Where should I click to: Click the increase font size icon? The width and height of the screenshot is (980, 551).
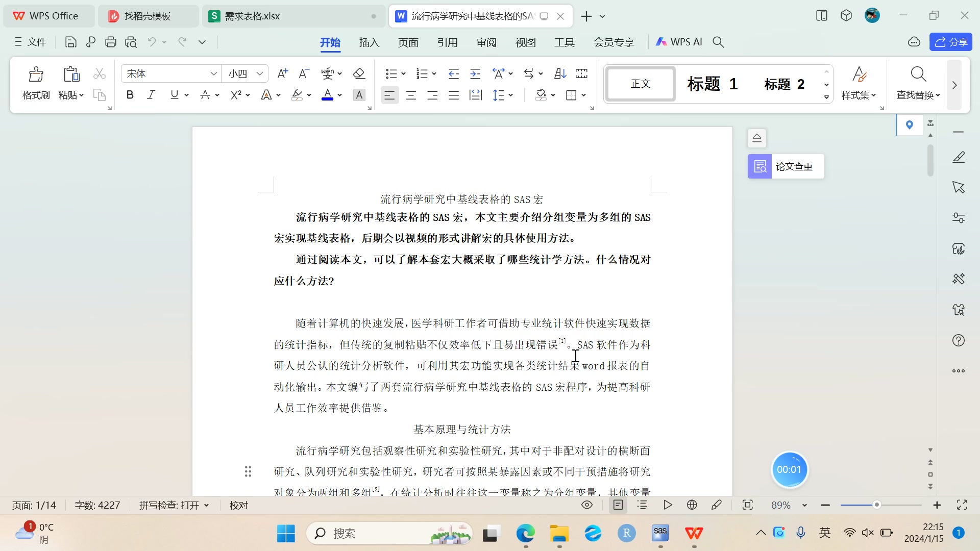[x=282, y=74]
